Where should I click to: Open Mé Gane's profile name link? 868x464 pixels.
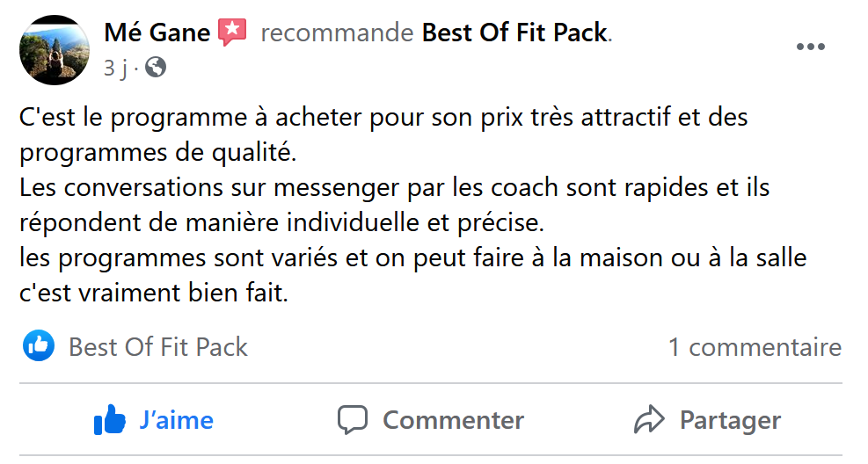pyautogui.click(x=157, y=33)
